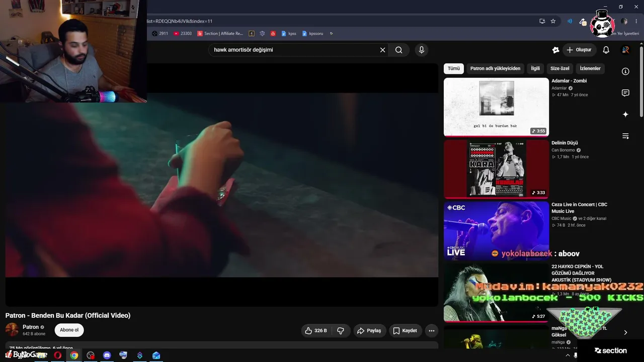Screen dimensions: 644x362
Task: Open the Delinin Düşü video thumbnail
Action: [x=496, y=169]
